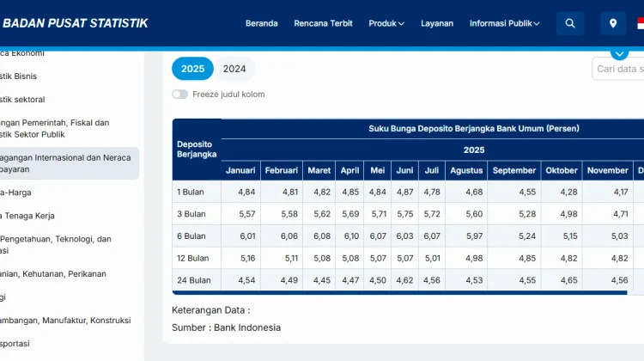644x361 pixels.
Task: Click the Juni column header
Action: 404,170
